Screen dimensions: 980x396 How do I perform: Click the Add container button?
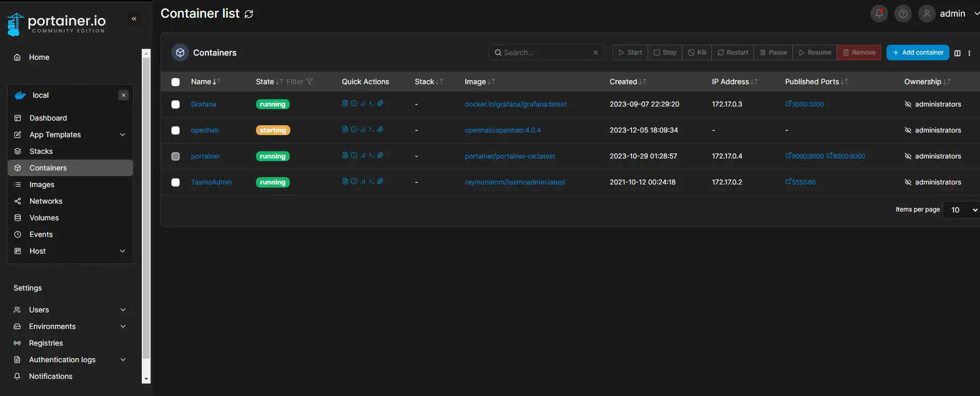[x=918, y=52]
